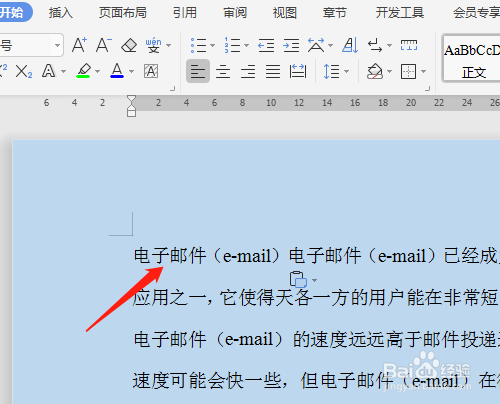The image size is (500, 404).
Task: Add character border icon
Action: (151, 71)
